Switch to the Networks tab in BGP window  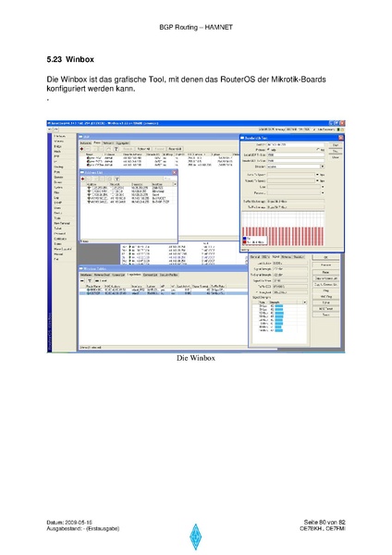(108, 143)
